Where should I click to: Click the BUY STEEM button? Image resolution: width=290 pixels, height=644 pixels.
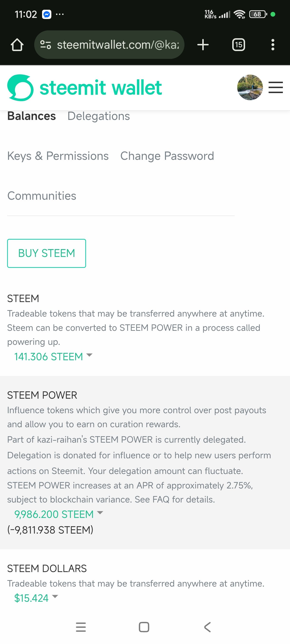click(47, 253)
